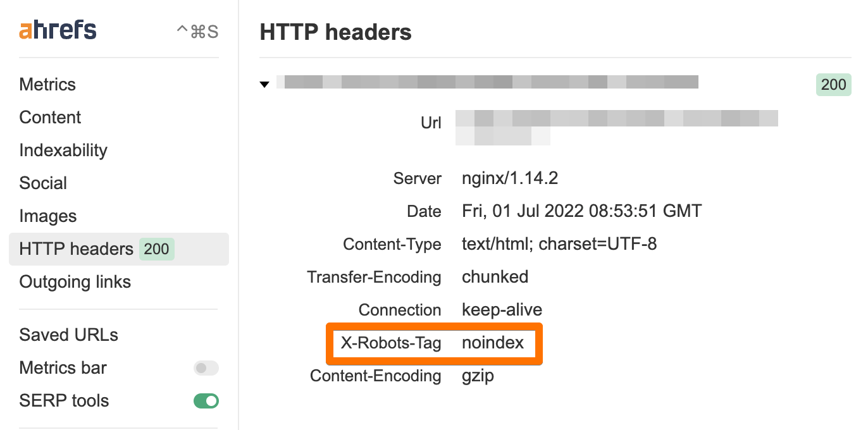Open the Metrics panel
868x430 pixels.
47,84
